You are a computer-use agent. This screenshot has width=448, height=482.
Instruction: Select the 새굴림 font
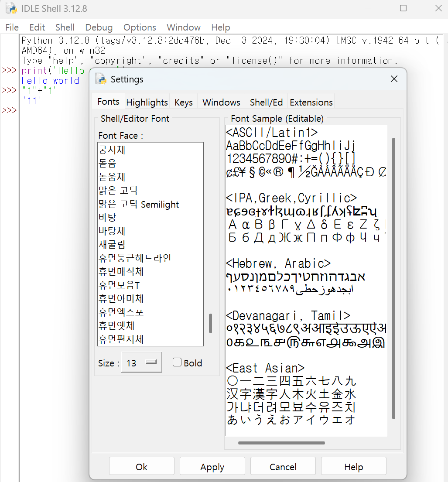[150, 244]
